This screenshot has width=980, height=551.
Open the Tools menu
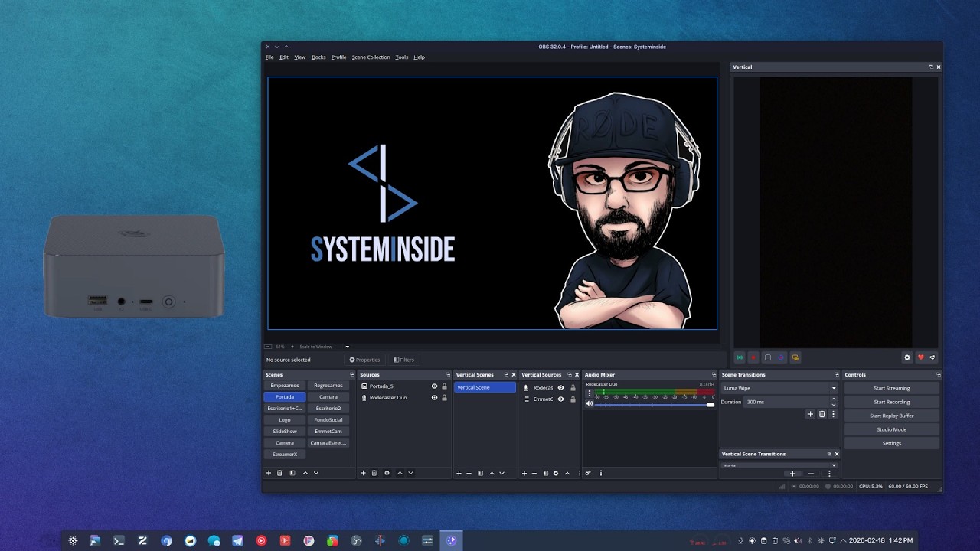(x=402, y=57)
